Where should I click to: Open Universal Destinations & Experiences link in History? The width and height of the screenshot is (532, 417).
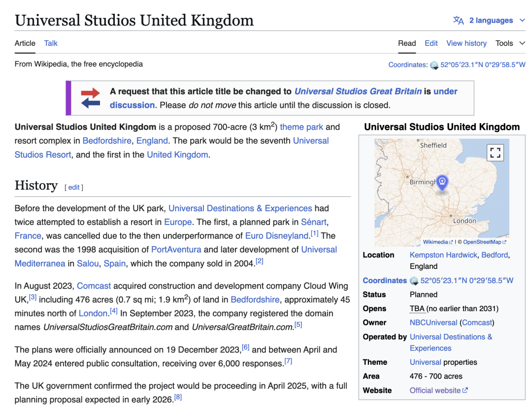(240, 208)
